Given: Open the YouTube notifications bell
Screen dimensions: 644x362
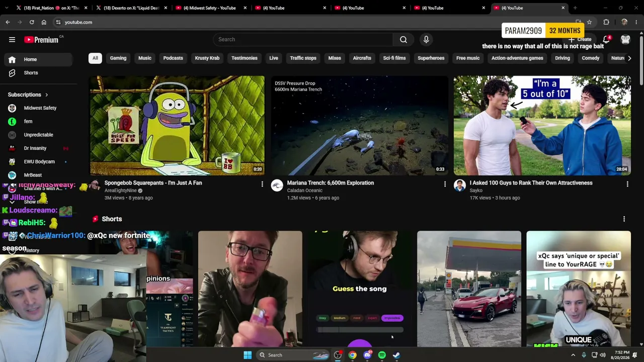Looking at the screenshot, I should click(x=606, y=40).
